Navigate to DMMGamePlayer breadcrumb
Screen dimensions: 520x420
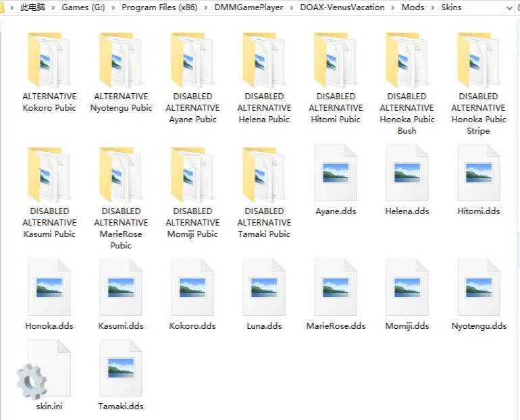pos(249,7)
